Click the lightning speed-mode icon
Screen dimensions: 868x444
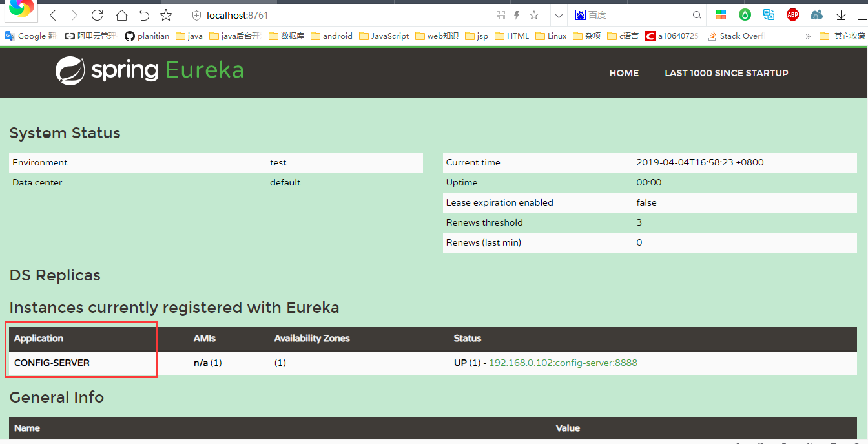pyautogui.click(x=517, y=15)
